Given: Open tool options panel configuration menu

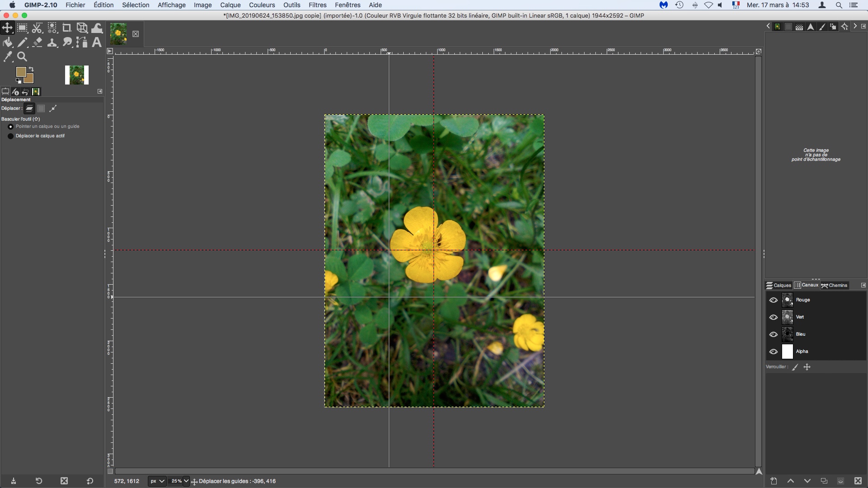Looking at the screenshot, I should point(100,91).
